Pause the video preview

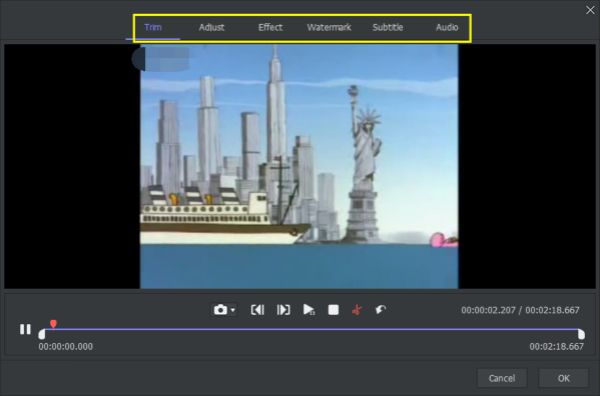point(25,329)
